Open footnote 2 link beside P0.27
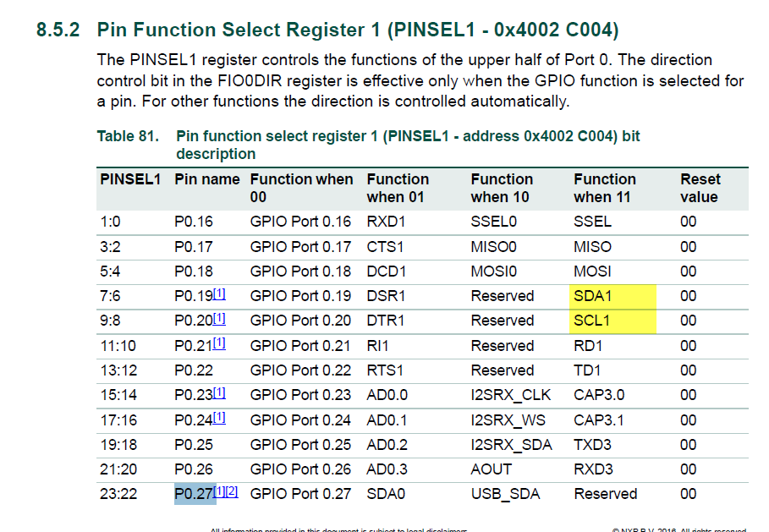 [232, 491]
